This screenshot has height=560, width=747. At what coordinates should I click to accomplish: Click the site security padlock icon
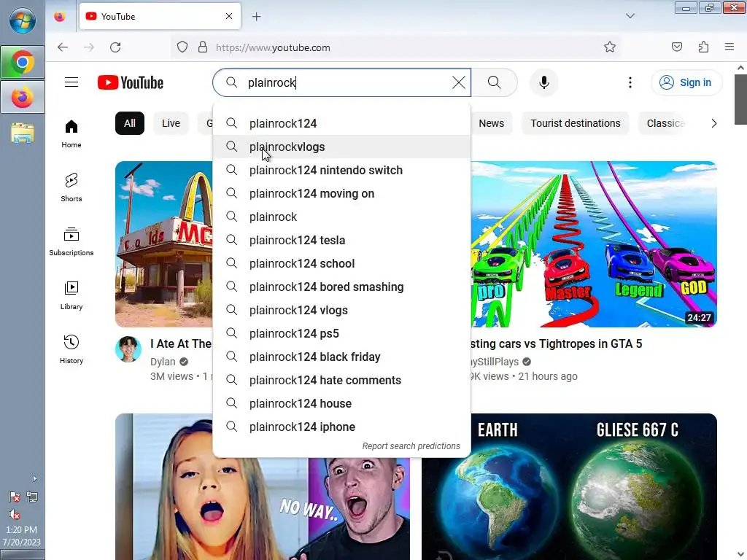point(203,47)
